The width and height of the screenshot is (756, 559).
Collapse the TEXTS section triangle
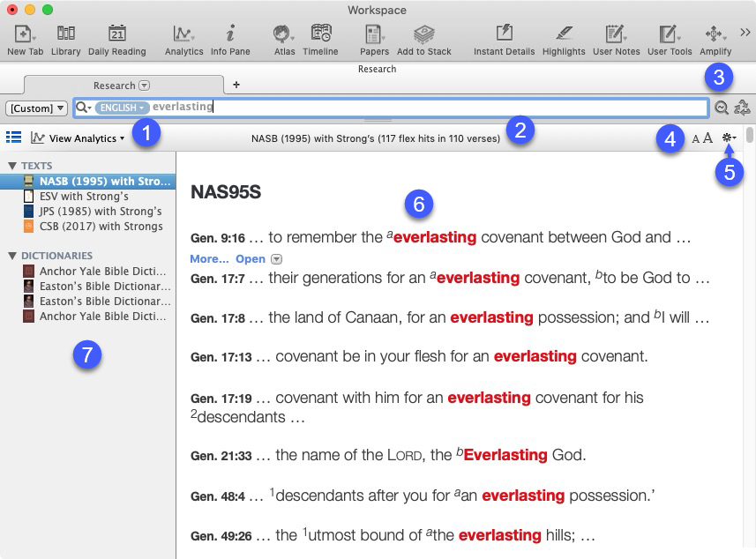coord(12,166)
